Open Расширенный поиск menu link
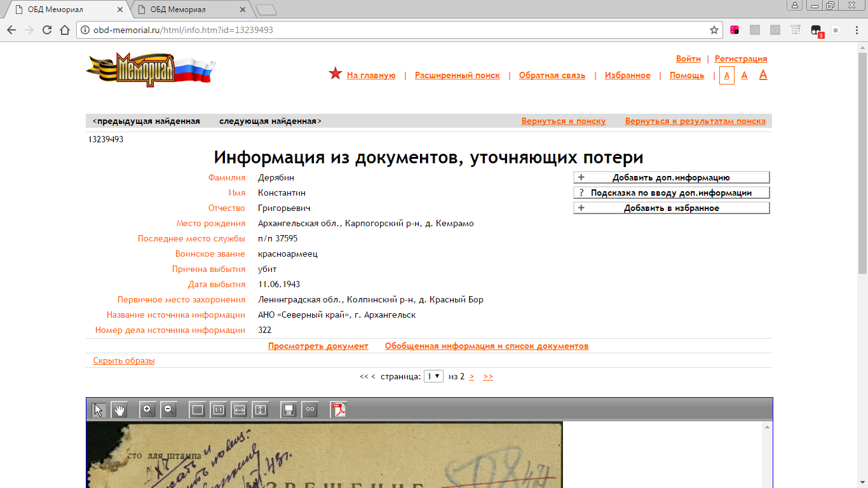 (458, 75)
